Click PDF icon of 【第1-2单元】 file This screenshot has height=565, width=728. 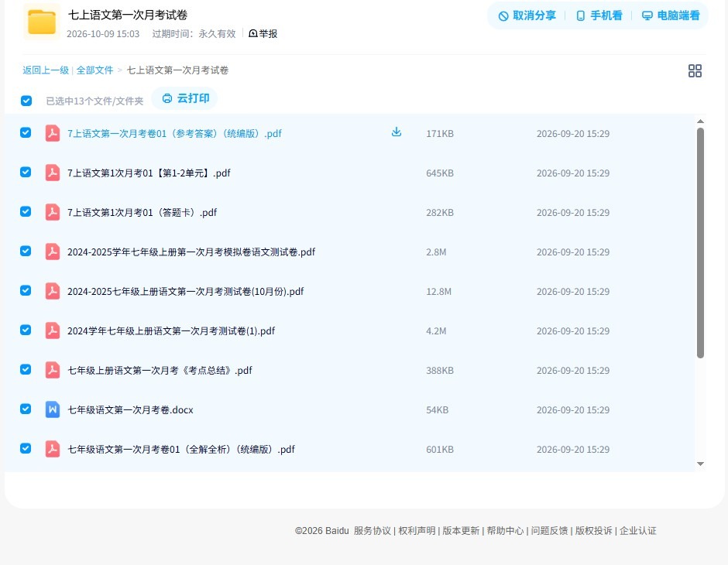pos(53,173)
